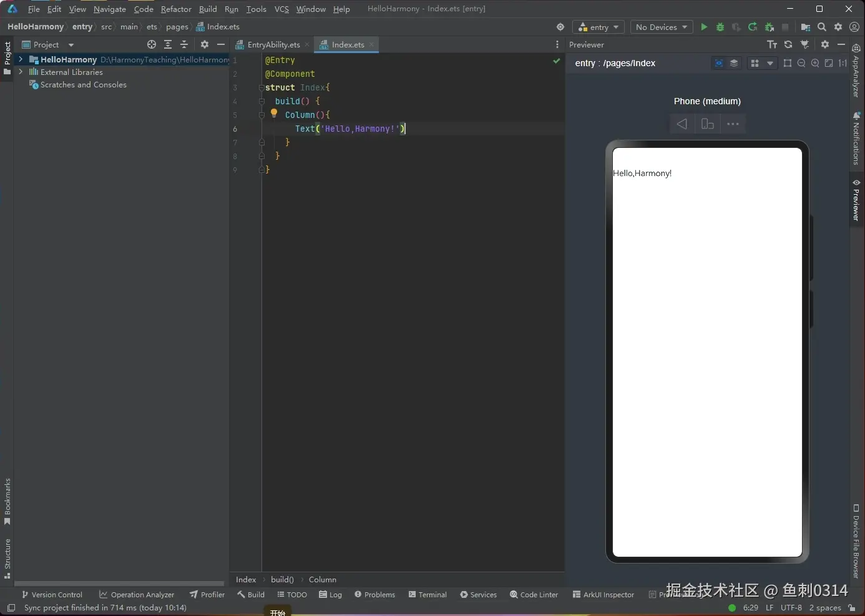
Task: Open the ArkUI Inspector panel
Action: click(603, 595)
